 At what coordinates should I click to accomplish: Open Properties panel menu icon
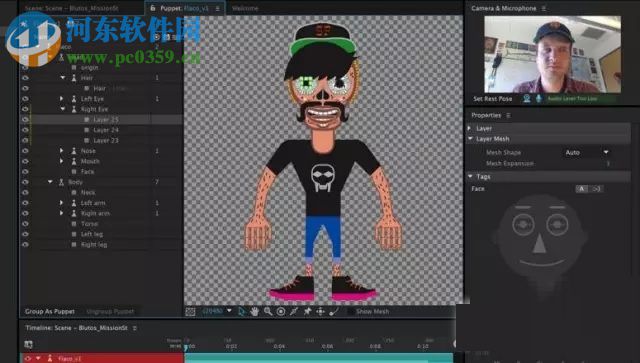(508, 116)
